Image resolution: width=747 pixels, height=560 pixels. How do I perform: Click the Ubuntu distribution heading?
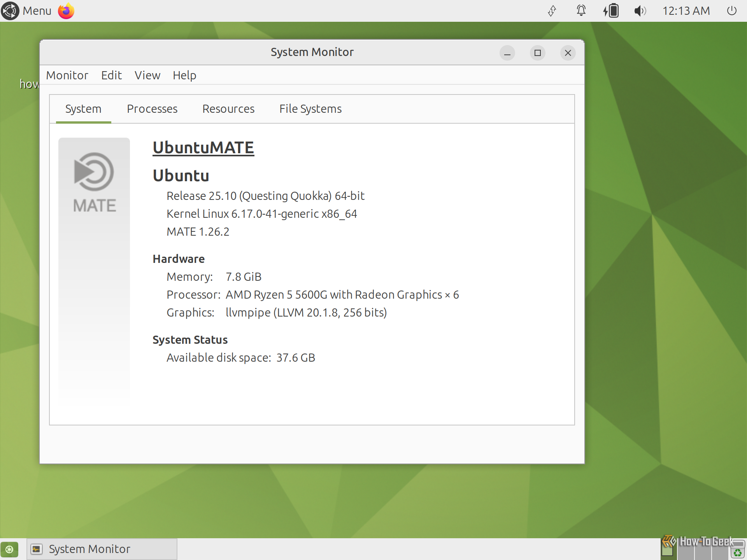[181, 175]
